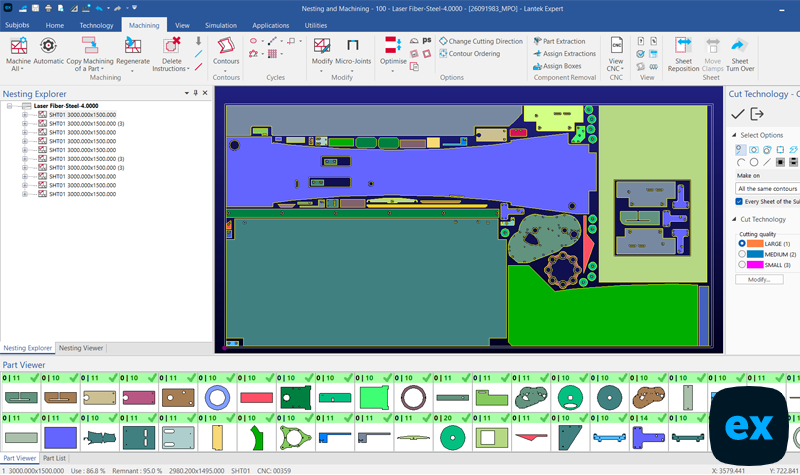This screenshot has width=800, height=475.
Task: Click Sheet Reposition icon
Action: tap(683, 45)
